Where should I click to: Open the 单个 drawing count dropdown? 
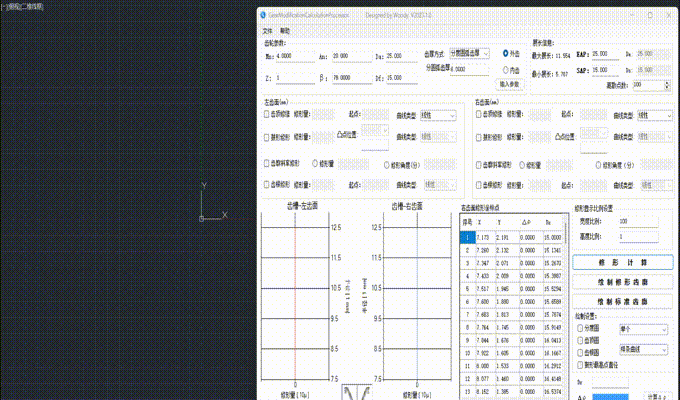pyautogui.click(x=644, y=329)
